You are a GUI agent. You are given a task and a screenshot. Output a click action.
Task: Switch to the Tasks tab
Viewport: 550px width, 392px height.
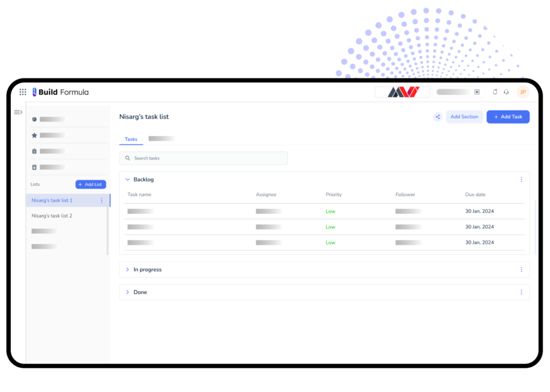tap(131, 139)
